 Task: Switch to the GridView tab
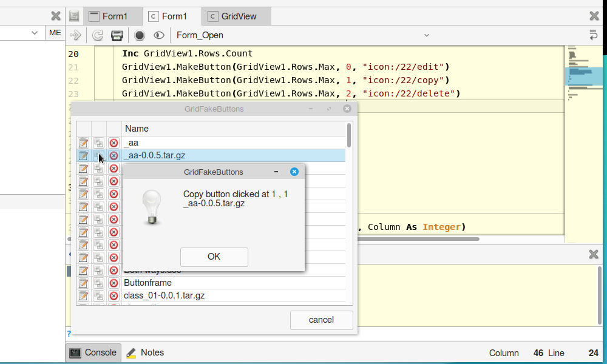click(x=237, y=16)
